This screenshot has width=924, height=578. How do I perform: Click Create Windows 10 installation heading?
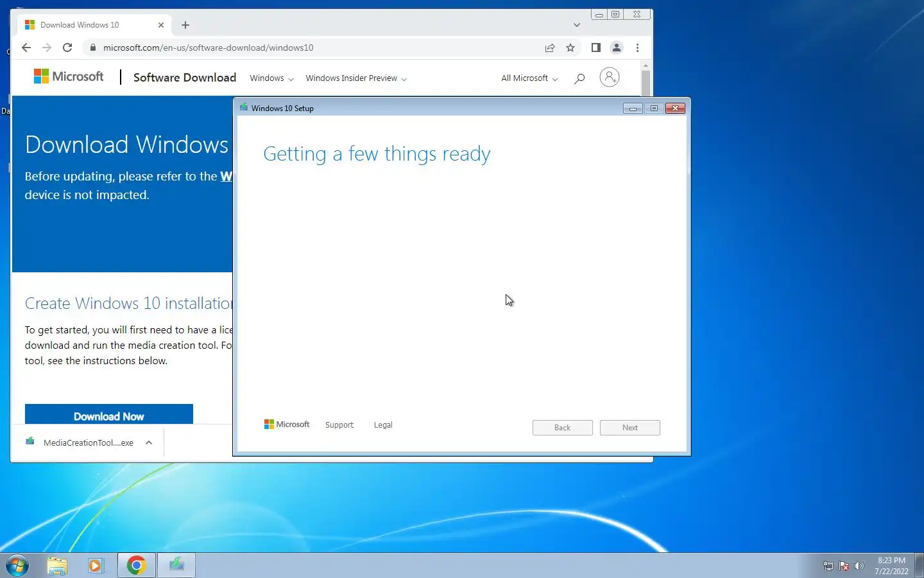[128, 303]
